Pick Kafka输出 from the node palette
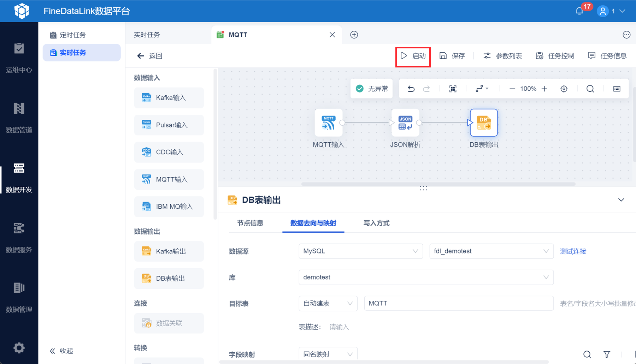The width and height of the screenshot is (636, 364). tap(169, 251)
